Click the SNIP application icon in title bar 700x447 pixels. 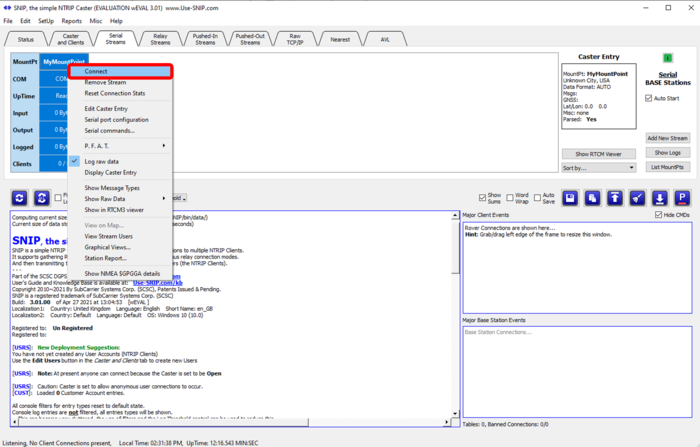tap(7, 8)
